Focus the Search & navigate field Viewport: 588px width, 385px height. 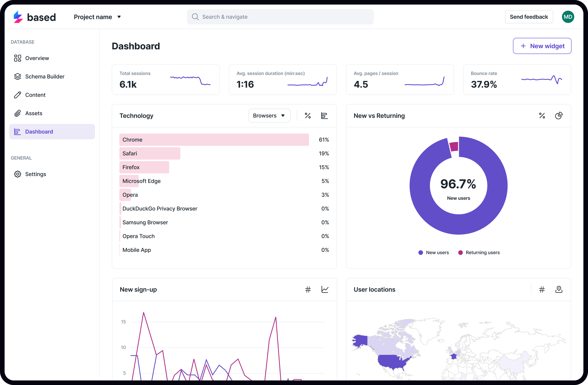coord(280,17)
